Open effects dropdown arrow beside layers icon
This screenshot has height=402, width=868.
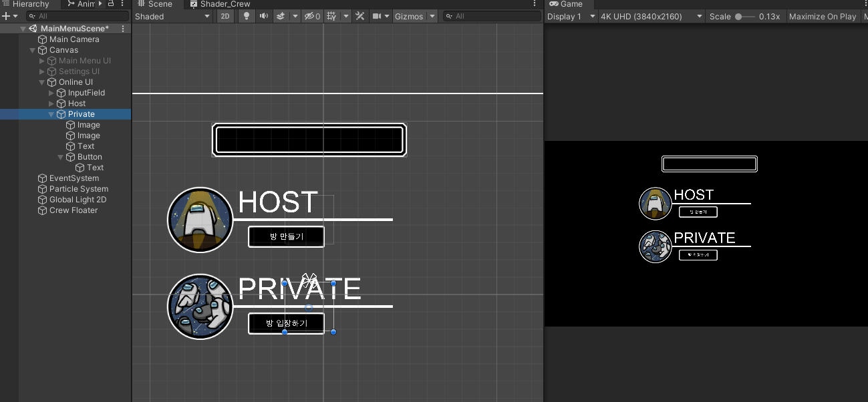(x=295, y=16)
